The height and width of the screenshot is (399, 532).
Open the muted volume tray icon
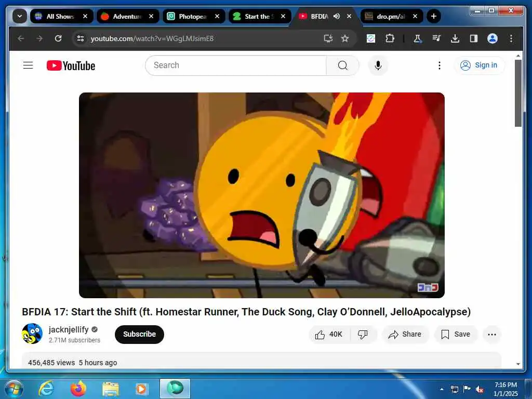(x=480, y=389)
